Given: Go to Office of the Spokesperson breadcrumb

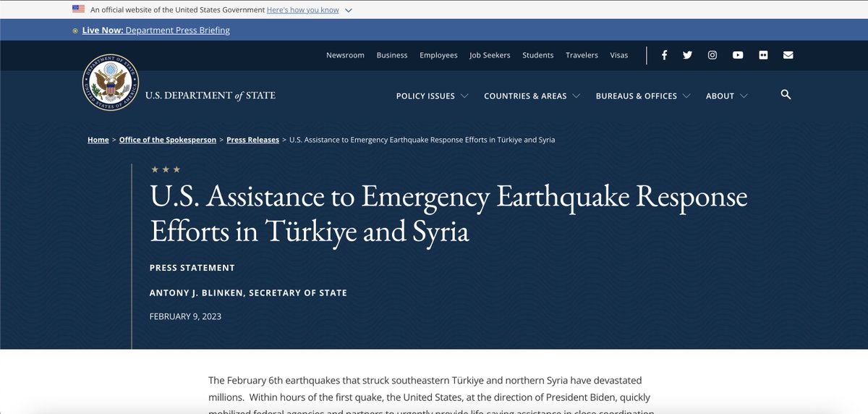Looking at the screenshot, I should (168, 140).
